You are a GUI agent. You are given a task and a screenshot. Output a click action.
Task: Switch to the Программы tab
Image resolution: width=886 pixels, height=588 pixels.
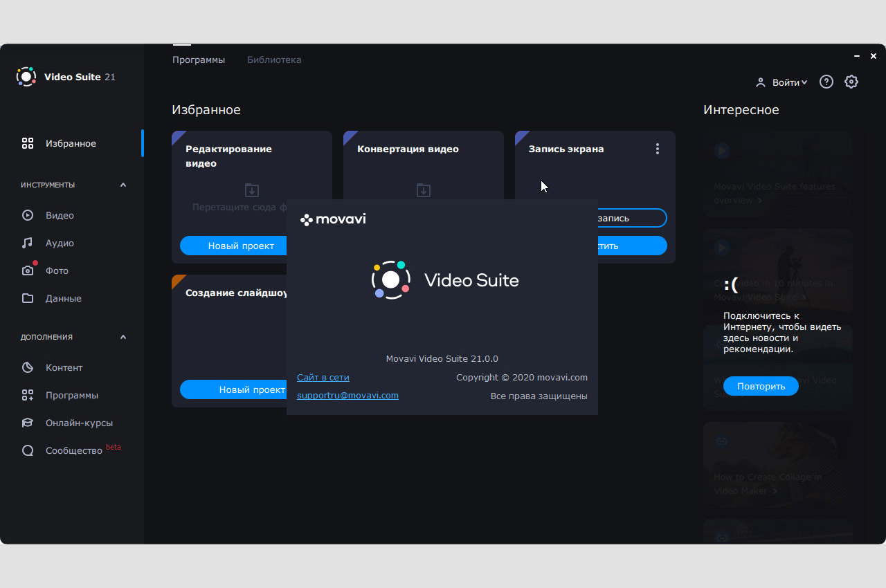(199, 59)
